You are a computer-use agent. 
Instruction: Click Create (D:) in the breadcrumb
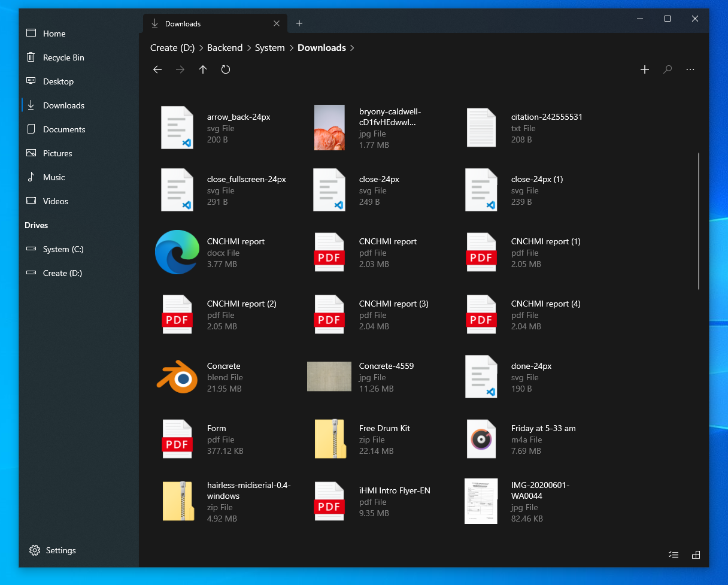pos(172,47)
